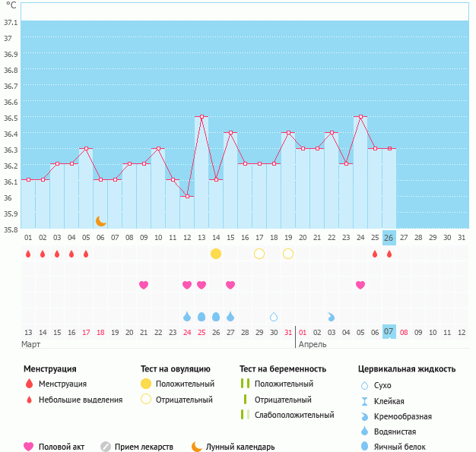
Task: Click the temperature point on day 13
Action: (x=202, y=117)
